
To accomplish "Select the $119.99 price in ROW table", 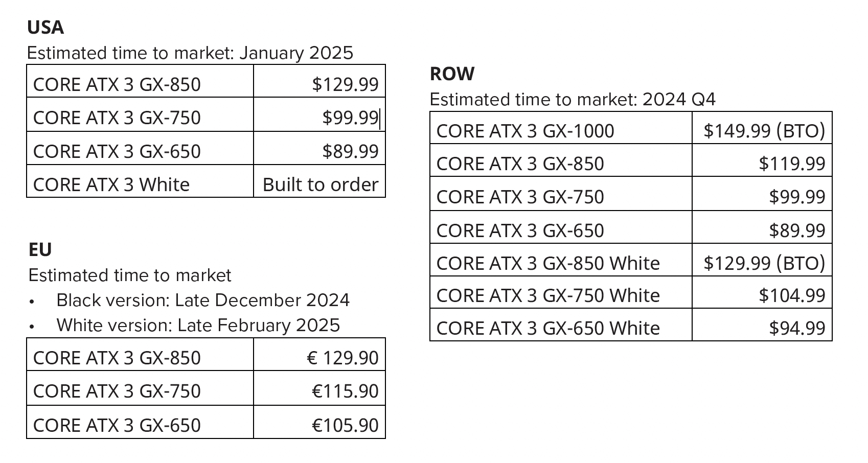I will [x=792, y=164].
